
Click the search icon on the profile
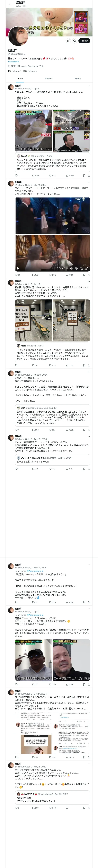click(x=74, y=41)
